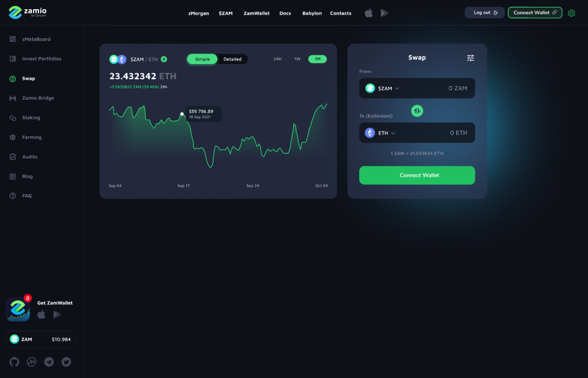Click the $ZAM / ETH pair token icons

pyautogui.click(x=118, y=59)
